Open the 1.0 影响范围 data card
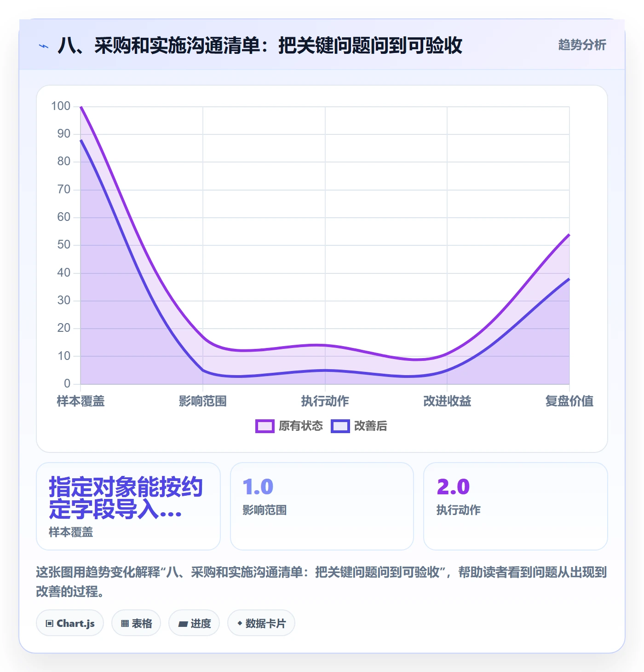 (322, 506)
